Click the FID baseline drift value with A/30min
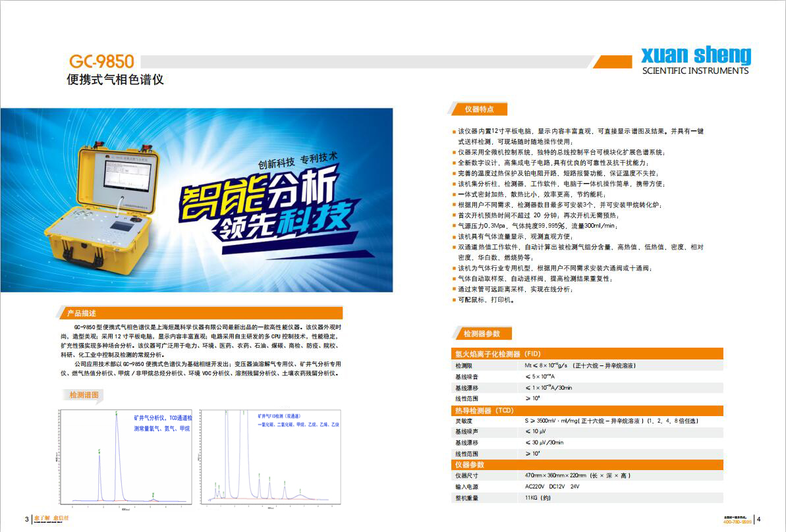 548,388
